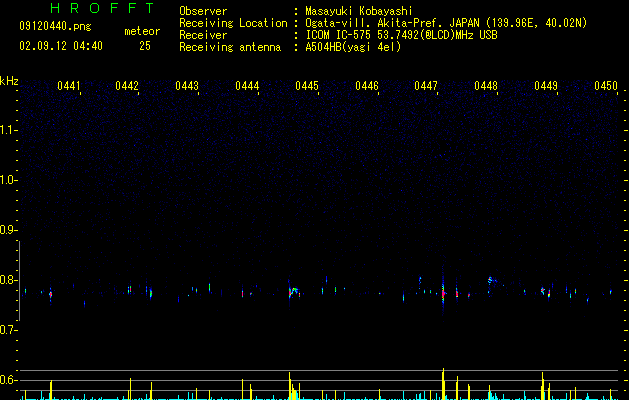
Task: Click the 1.0 kHz frequency label
Action: coord(7,180)
